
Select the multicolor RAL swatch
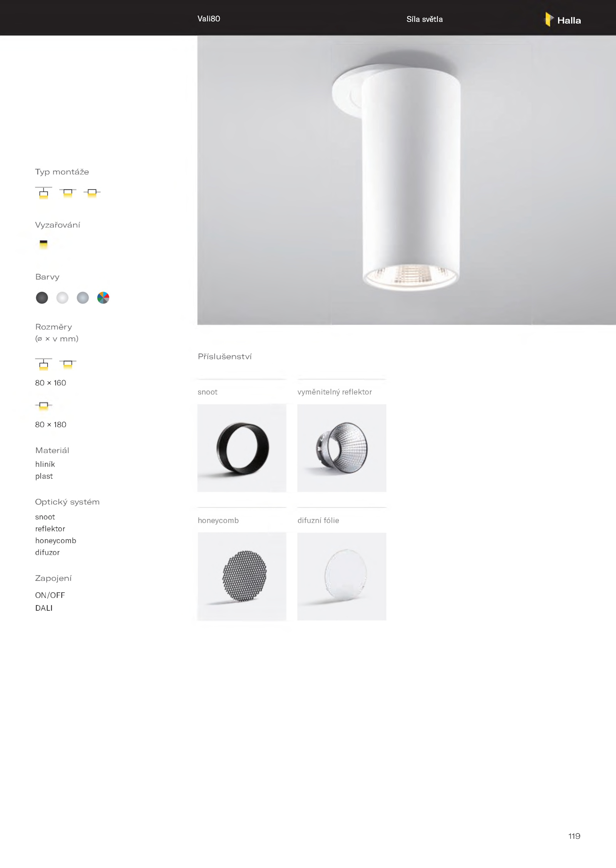[103, 298]
